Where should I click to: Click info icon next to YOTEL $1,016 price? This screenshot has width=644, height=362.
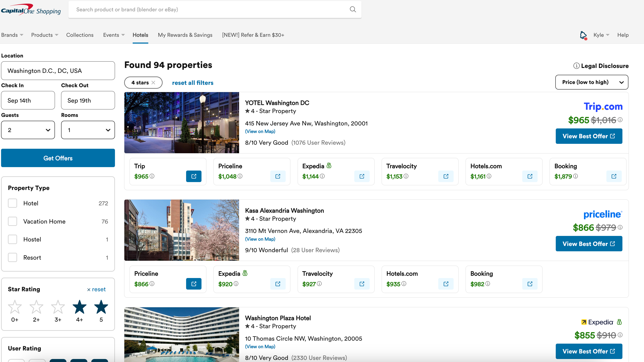[620, 120]
